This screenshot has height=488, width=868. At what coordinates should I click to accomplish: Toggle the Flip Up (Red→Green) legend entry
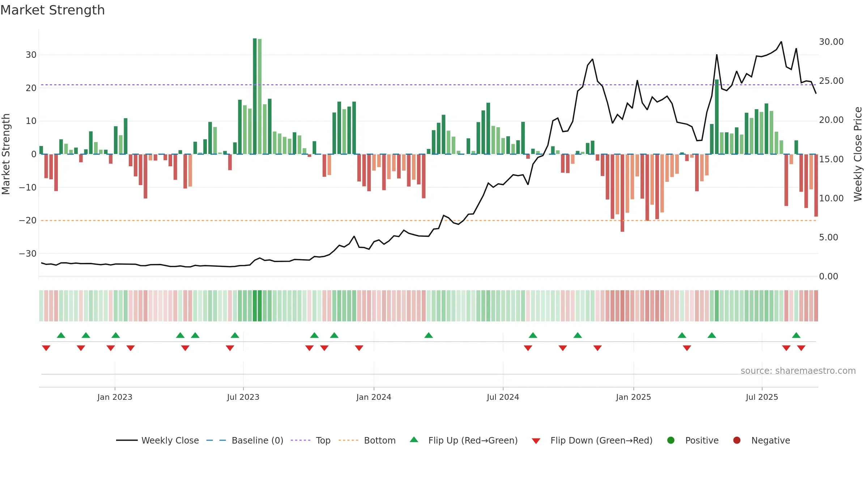[x=464, y=440]
